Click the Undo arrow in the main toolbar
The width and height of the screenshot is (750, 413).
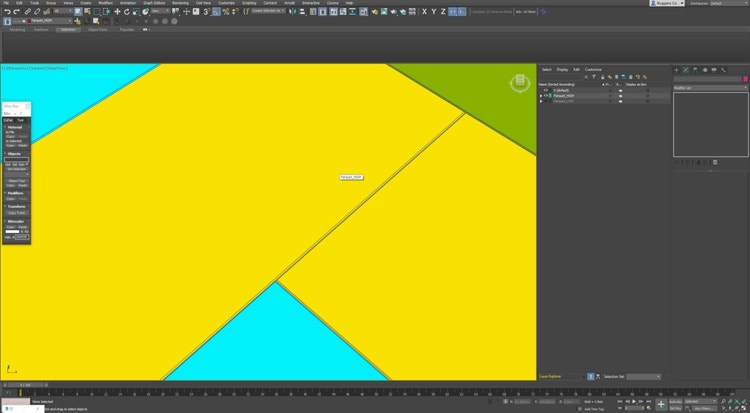tap(6, 12)
